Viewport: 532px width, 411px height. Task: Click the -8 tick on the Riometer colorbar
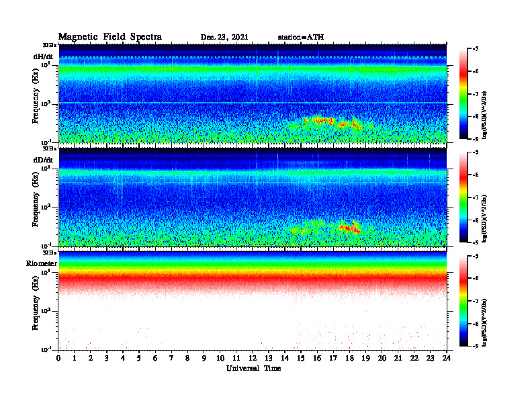pos(476,324)
